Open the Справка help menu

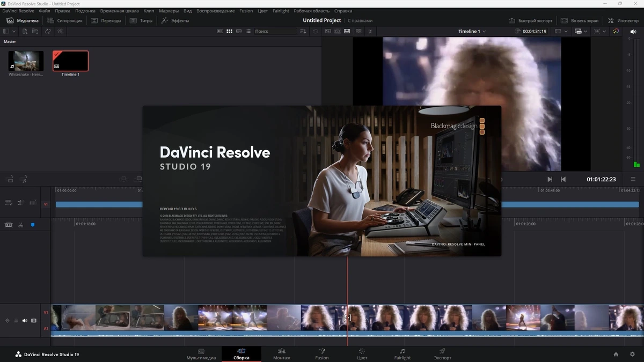coord(343,11)
